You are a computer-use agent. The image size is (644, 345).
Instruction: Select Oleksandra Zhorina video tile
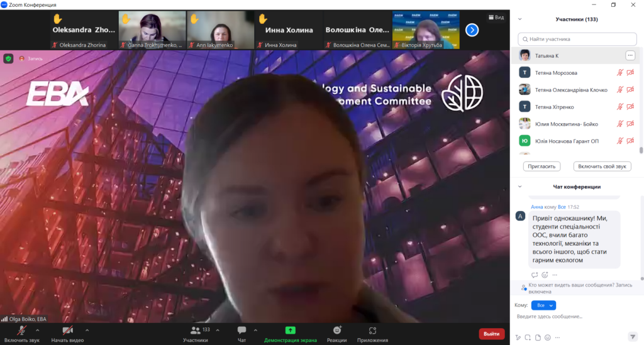84,30
